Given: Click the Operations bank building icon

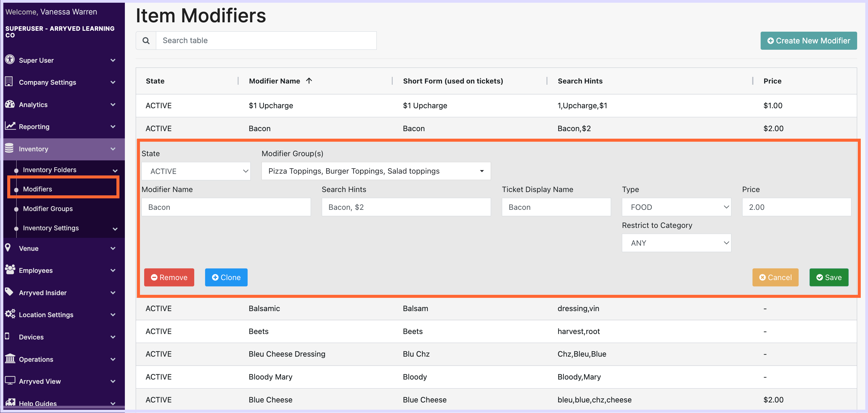Looking at the screenshot, I should [x=10, y=358].
